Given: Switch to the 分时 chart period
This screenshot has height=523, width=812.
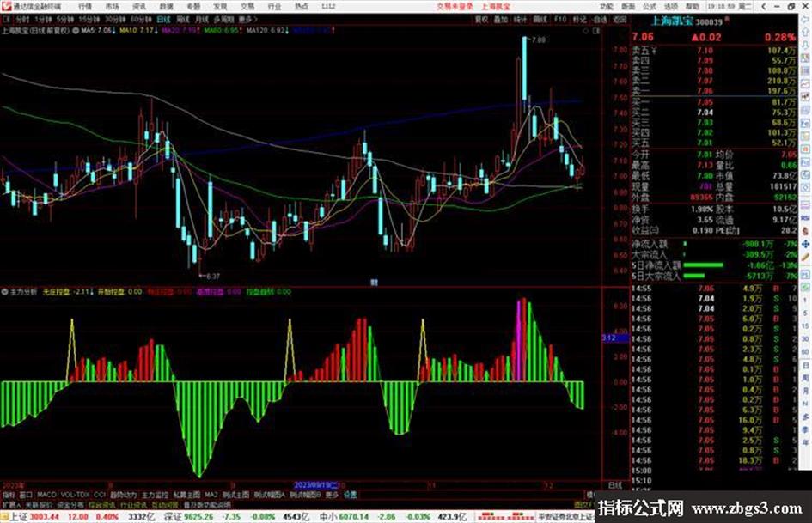Looking at the screenshot, I should click(x=22, y=19).
